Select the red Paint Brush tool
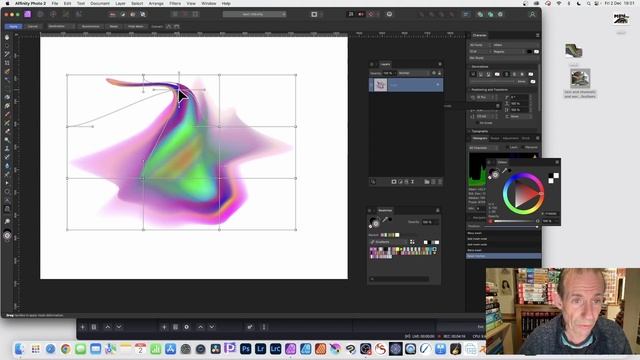This screenshot has height=360, width=640. 7,114
